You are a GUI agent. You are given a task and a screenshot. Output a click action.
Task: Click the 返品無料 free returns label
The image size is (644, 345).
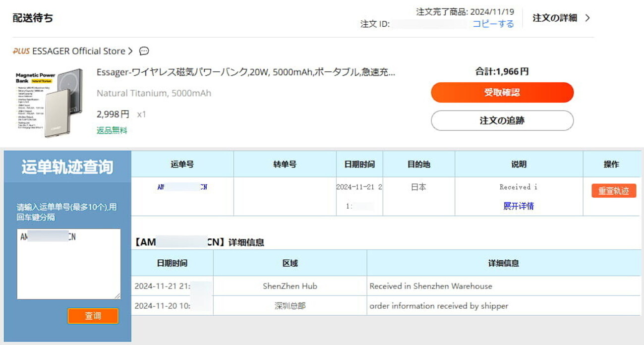[112, 130]
